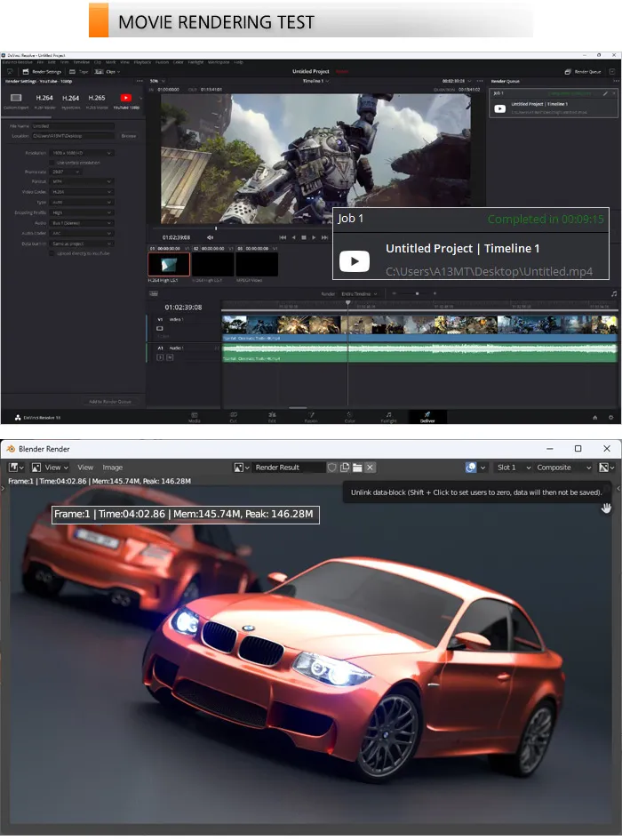Screen dimensions: 622x840
Task: Open image folder icon in Blender header
Action: 357,468
